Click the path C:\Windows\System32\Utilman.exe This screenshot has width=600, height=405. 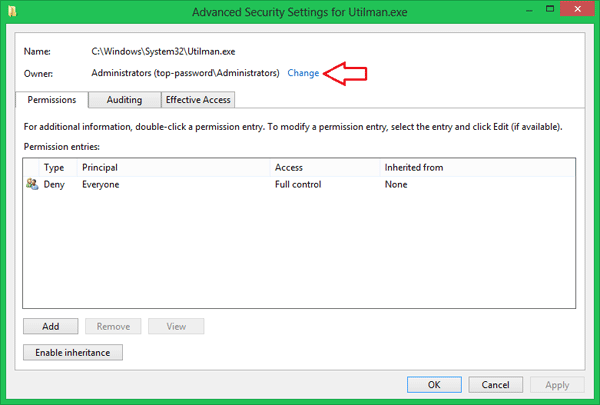(x=163, y=52)
